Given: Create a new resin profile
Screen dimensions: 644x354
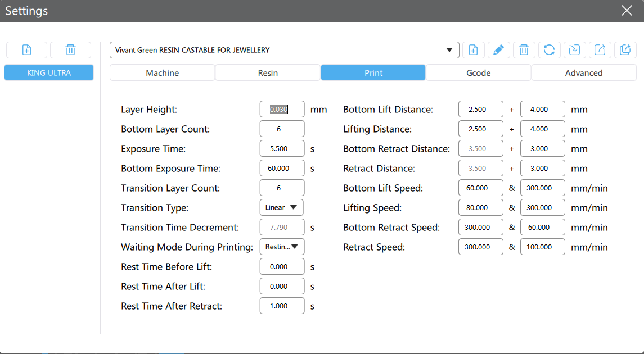Looking at the screenshot, I should point(473,50).
